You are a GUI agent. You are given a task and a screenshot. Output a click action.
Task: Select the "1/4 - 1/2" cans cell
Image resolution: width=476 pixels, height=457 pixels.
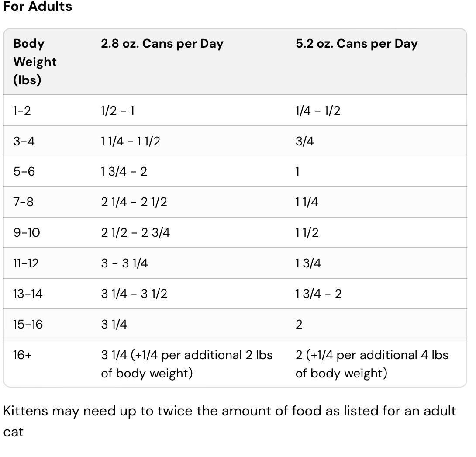317,111
